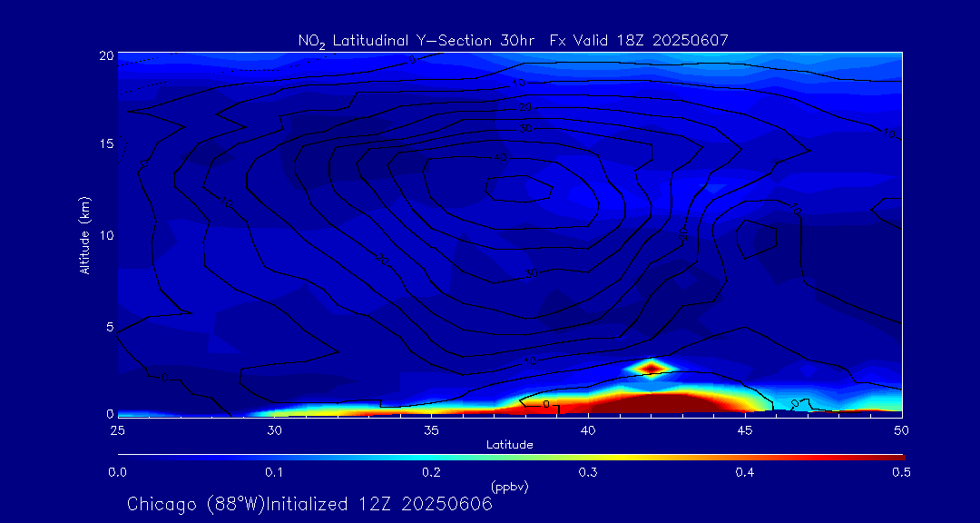Viewport: 980px width, 523px height.
Task: Select the "Altitude (km)" vertical axis label
Action: click(x=83, y=234)
